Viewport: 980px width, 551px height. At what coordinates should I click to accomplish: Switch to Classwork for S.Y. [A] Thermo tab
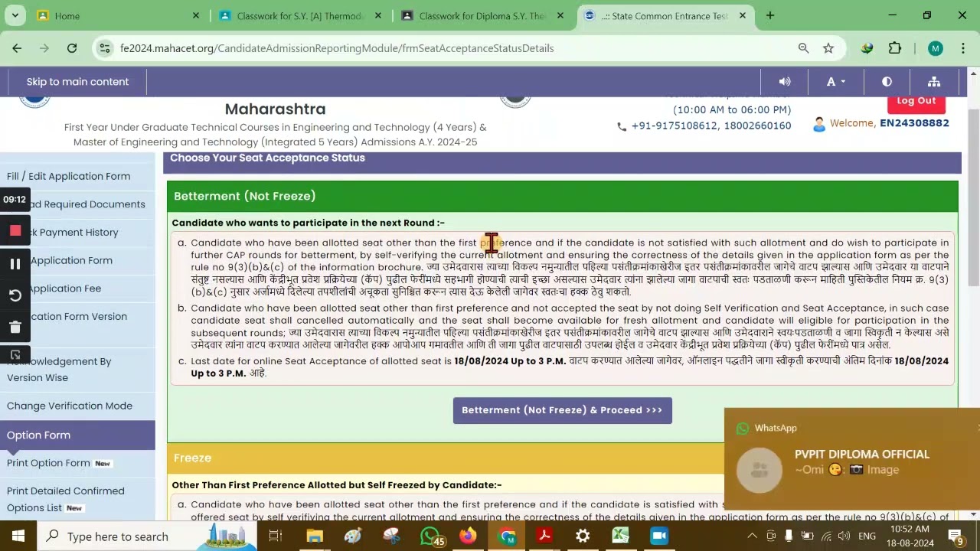(x=299, y=15)
